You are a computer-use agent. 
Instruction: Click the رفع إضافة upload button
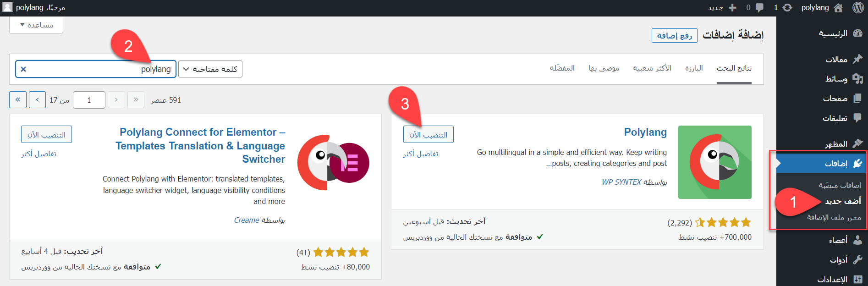[675, 35]
